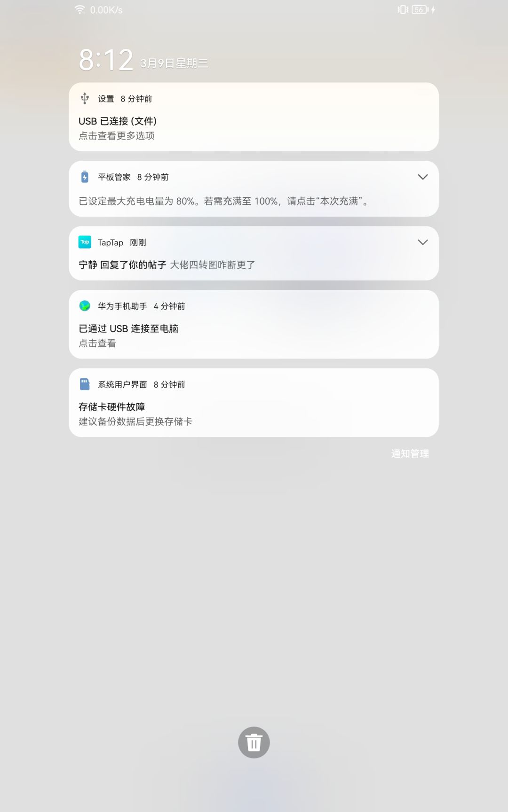The height and width of the screenshot is (812, 508).
Task: Open the 存储卡硬件故障 warning
Action: tap(254, 403)
